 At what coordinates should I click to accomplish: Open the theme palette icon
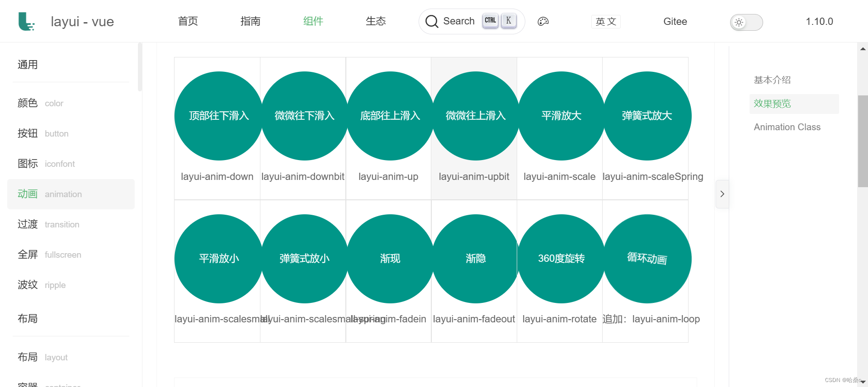point(543,21)
